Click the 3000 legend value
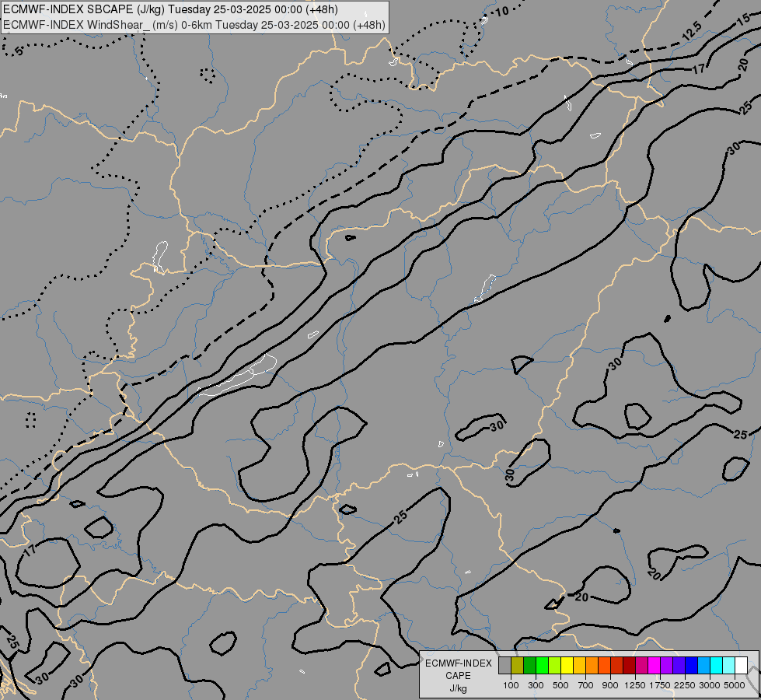761x700 pixels. click(710, 685)
